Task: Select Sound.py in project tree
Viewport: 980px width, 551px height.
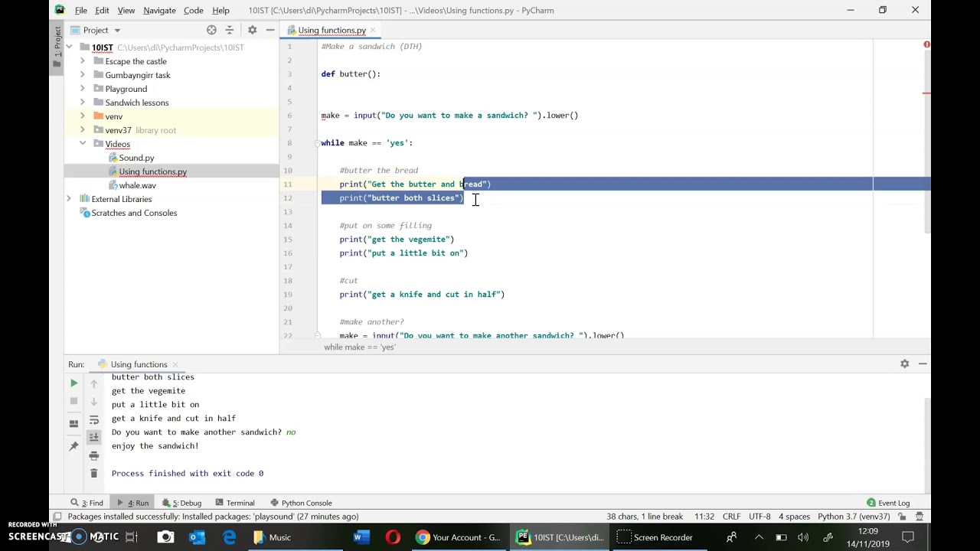Action: point(136,158)
